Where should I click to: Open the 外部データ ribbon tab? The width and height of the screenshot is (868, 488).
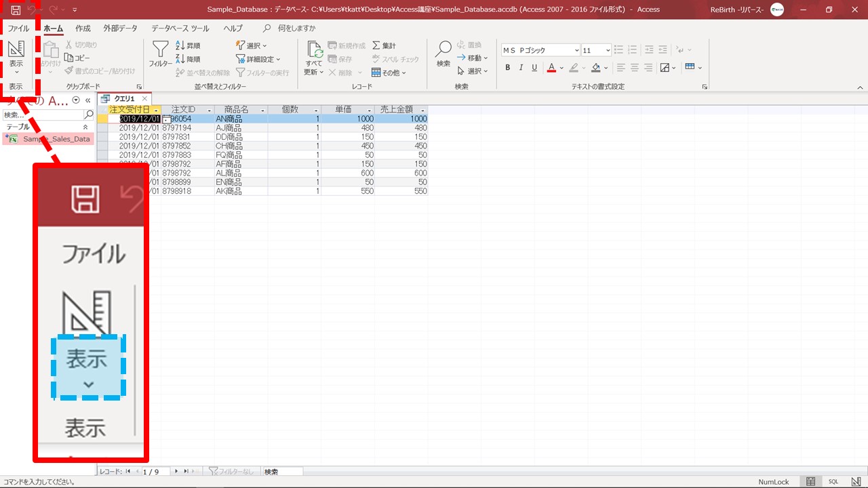coord(120,28)
